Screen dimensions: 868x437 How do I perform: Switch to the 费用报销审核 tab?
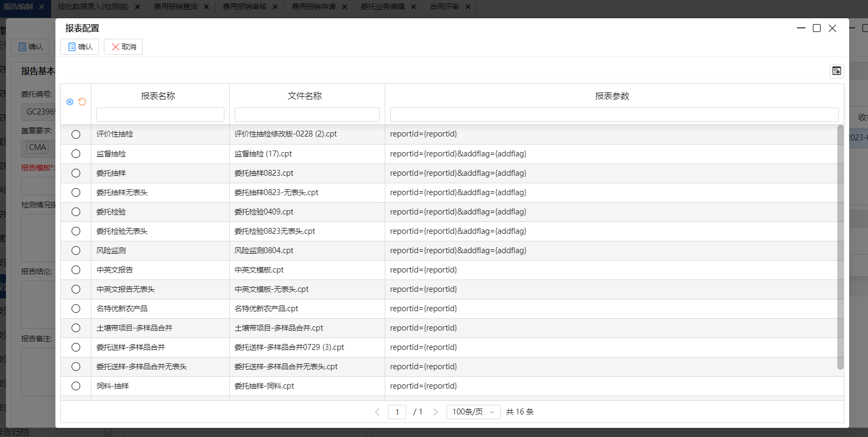click(244, 7)
